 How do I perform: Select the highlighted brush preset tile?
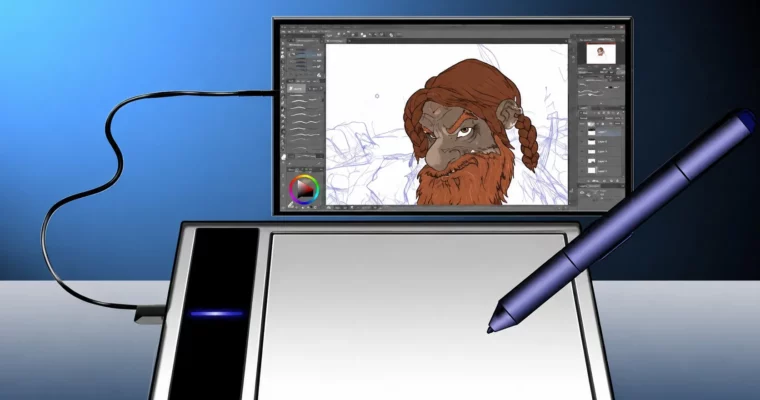296,89
